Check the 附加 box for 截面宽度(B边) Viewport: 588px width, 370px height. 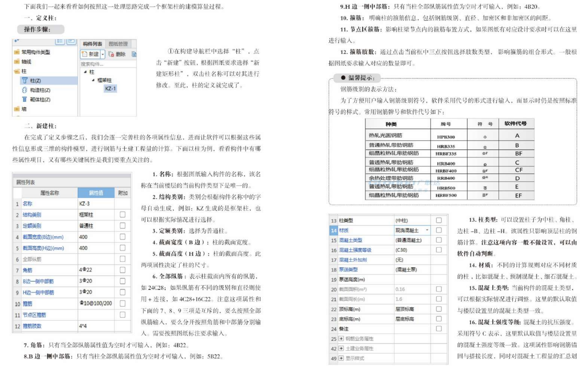pos(122,237)
